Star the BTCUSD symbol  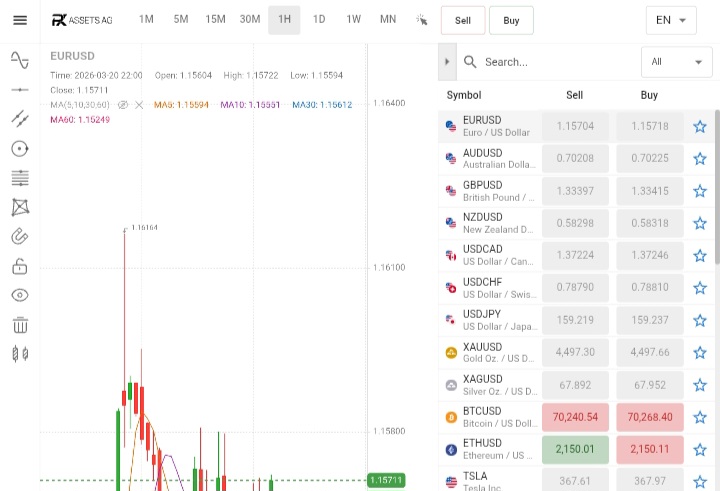click(700, 417)
